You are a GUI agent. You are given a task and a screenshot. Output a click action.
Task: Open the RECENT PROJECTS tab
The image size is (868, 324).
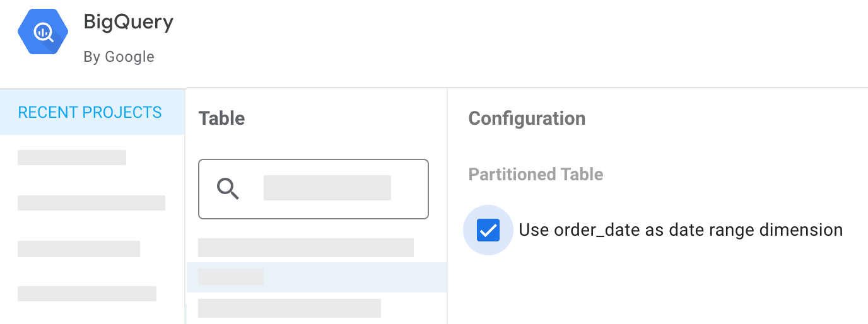[90, 113]
